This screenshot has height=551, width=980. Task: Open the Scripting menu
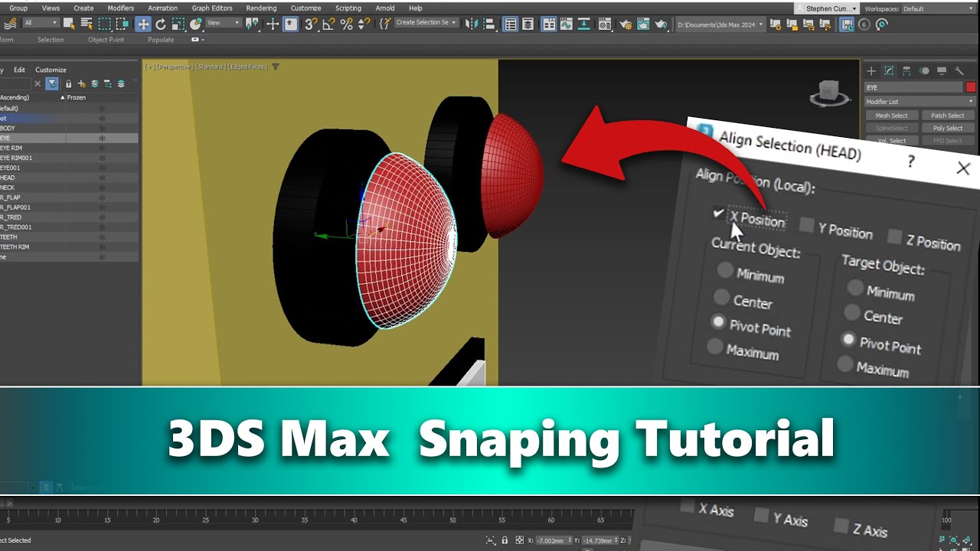348,8
